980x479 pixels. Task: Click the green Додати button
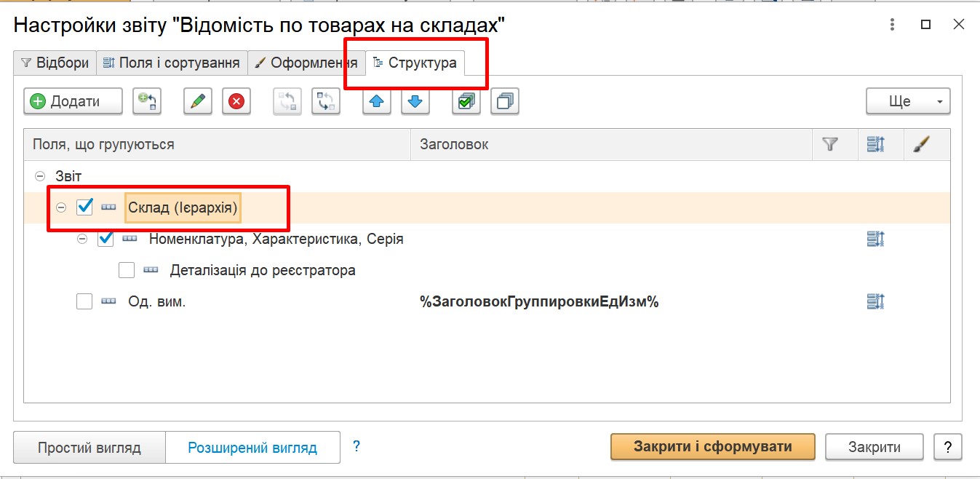pos(73,102)
